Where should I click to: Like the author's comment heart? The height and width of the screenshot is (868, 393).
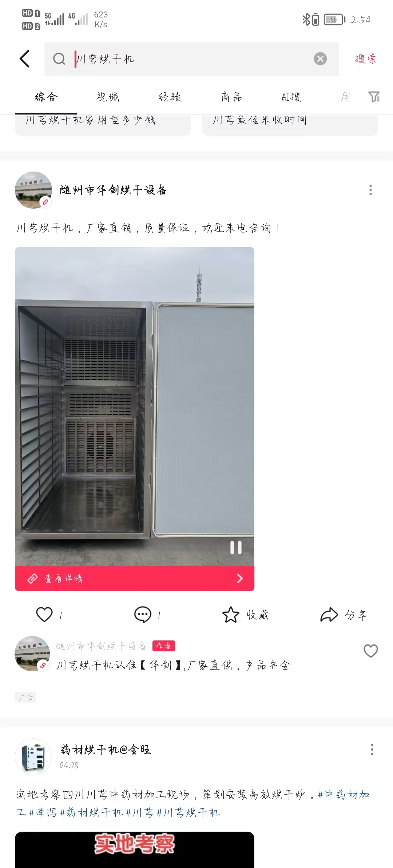tap(370, 651)
